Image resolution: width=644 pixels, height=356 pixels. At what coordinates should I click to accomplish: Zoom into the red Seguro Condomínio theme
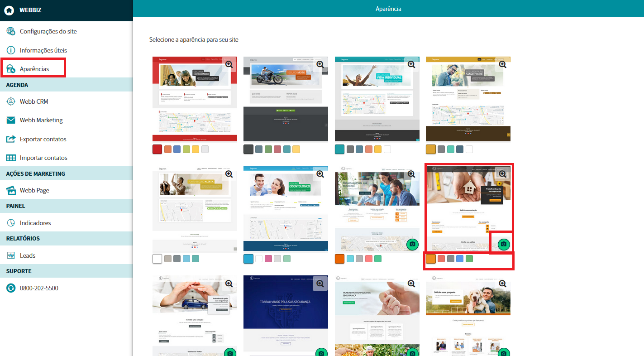pos(229,64)
